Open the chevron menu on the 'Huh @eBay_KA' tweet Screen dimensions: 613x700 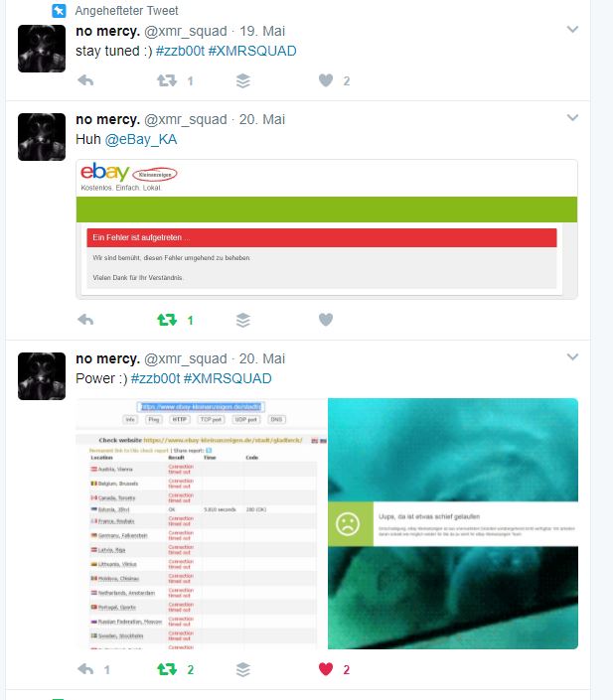click(x=572, y=118)
